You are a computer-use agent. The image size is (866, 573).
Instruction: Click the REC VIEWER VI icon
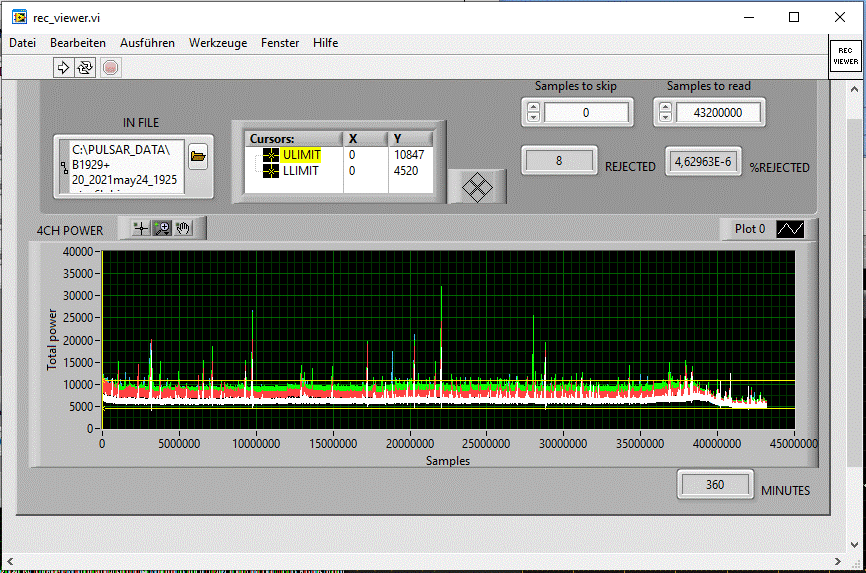pyautogui.click(x=846, y=56)
